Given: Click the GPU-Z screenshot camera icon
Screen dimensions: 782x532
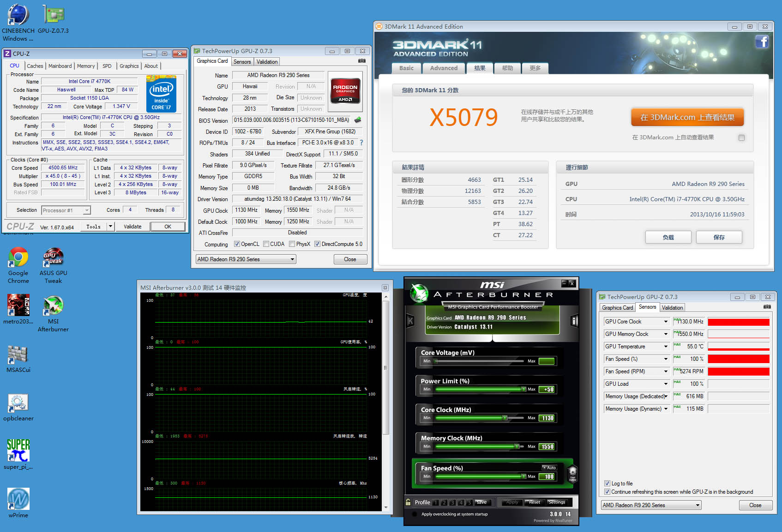Looking at the screenshot, I should [362, 61].
